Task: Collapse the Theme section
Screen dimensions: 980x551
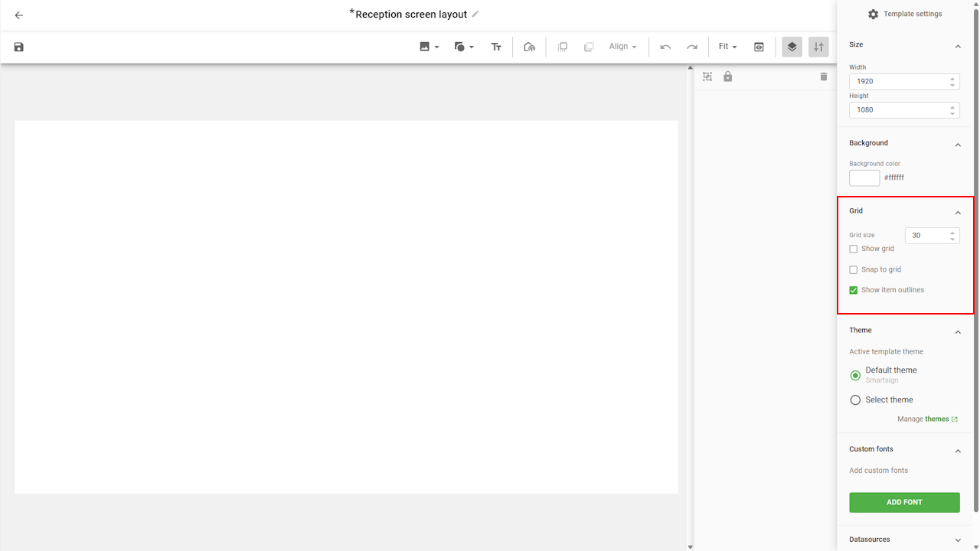Action: pos(958,332)
